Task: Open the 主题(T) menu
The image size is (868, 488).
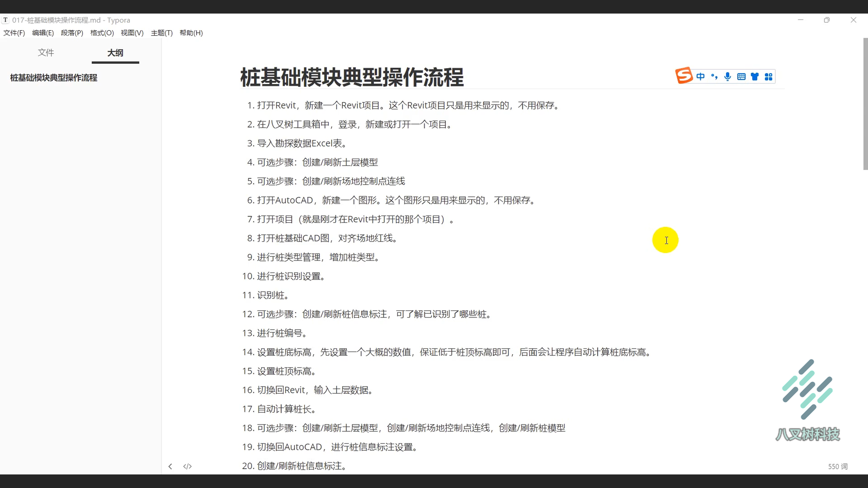Action: tap(162, 33)
